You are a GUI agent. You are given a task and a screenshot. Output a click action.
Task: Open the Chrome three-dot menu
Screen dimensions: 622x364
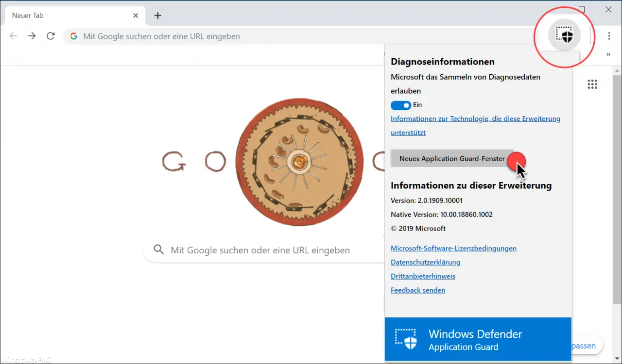click(609, 36)
